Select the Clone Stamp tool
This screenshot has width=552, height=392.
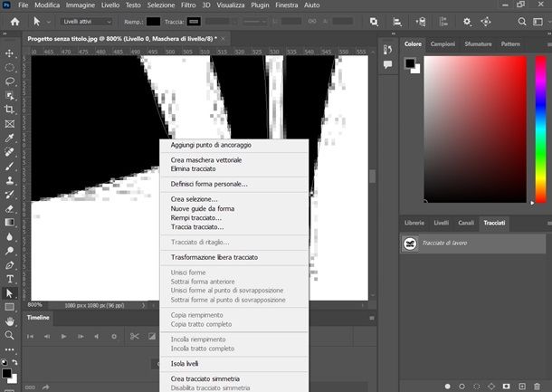pos(10,180)
